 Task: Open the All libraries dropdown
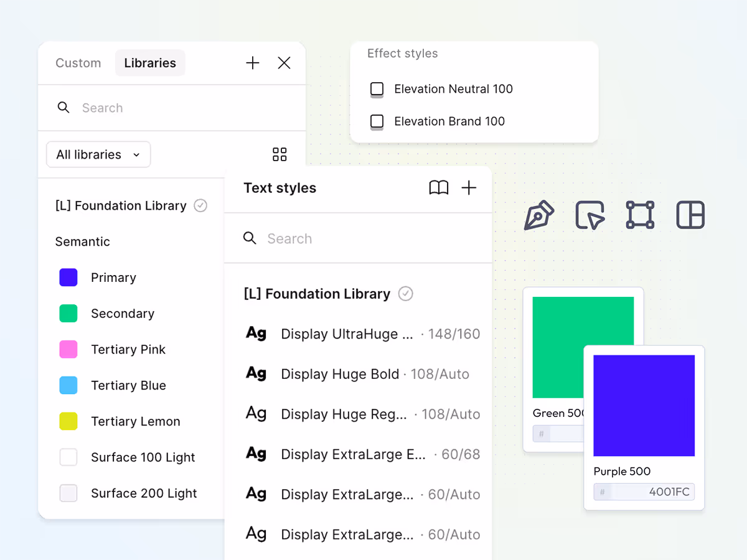click(x=98, y=154)
